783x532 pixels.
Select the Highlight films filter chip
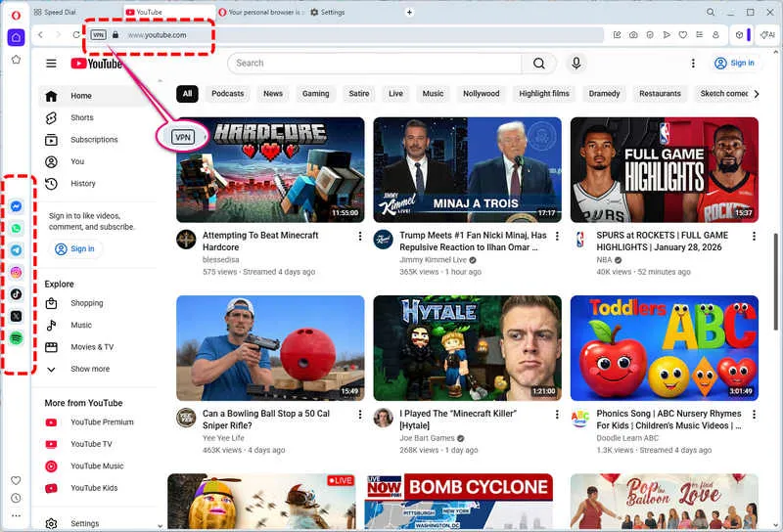point(544,93)
